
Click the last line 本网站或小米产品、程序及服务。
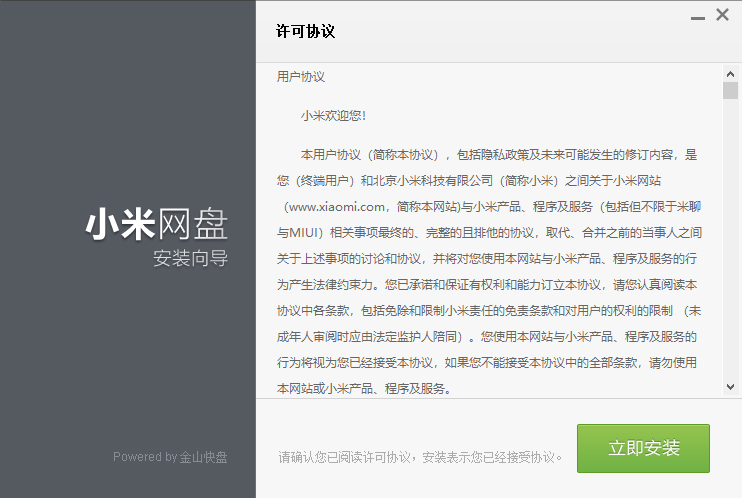pyautogui.click(x=364, y=389)
